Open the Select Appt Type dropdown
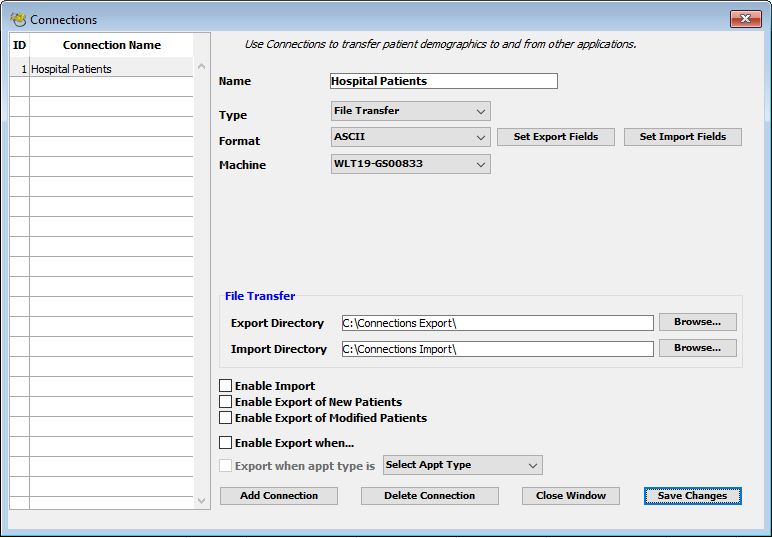772x538 pixels. (462, 465)
